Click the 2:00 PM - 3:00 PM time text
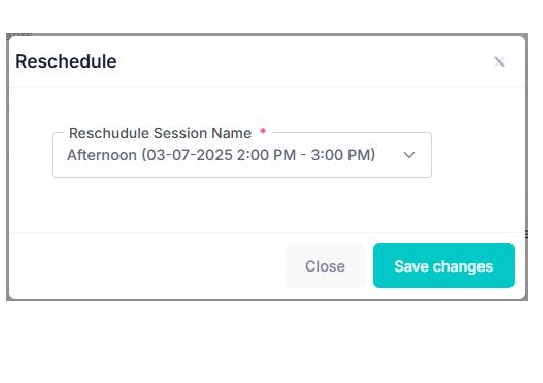The height and width of the screenshot is (383, 543). pyautogui.click(x=306, y=155)
